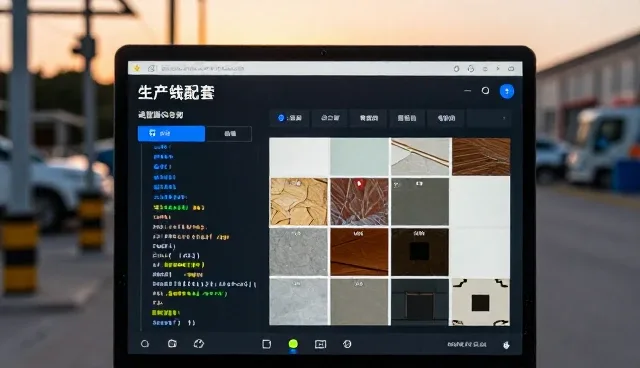Expand the chevron at the tab strip's end
640x368 pixels.
pyautogui.click(x=504, y=118)
